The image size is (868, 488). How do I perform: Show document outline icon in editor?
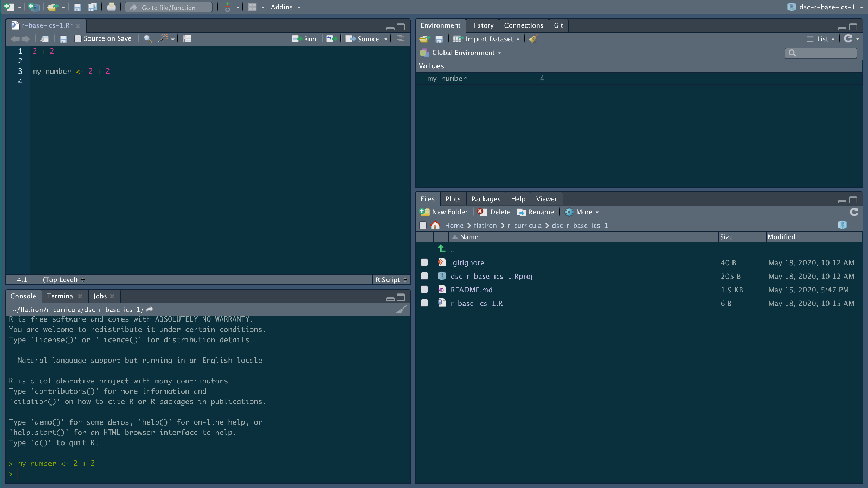401,38
